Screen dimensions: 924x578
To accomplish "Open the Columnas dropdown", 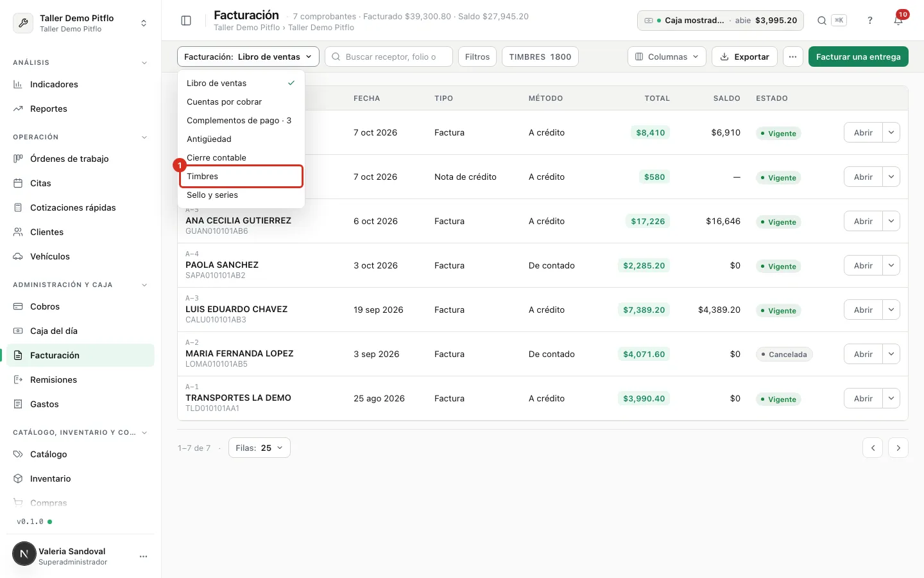I will [667, 57].
